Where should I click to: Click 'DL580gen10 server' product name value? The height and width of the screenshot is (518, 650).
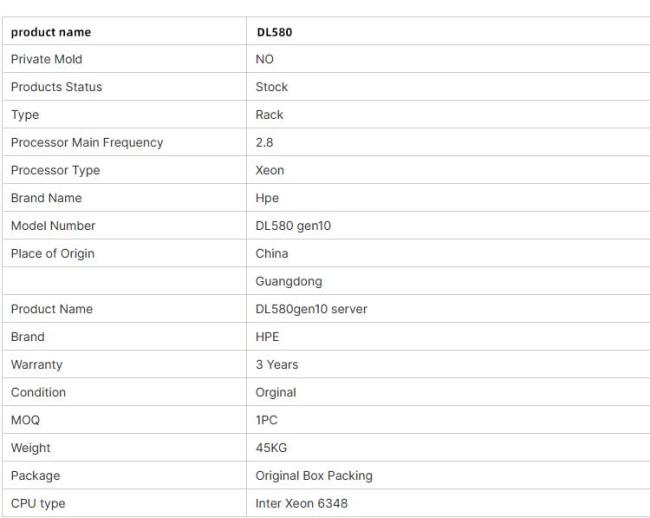point(311,309)
